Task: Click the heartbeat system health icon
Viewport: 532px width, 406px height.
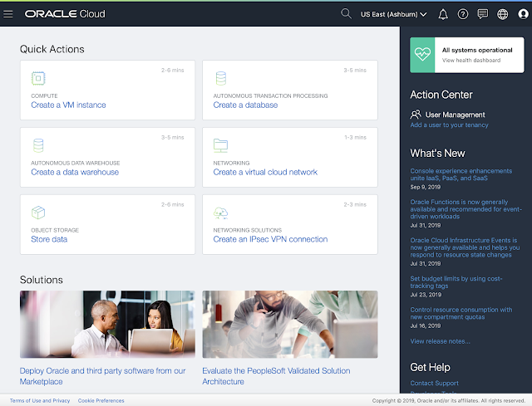Action: (424, 55)
